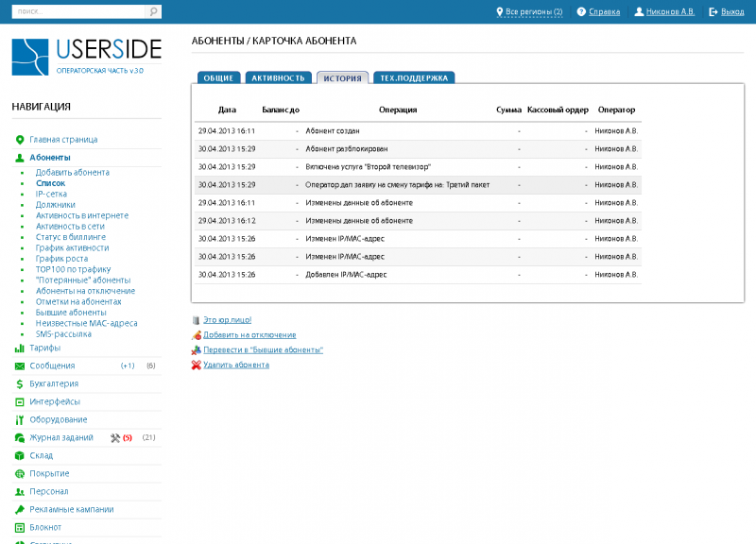Click the Сообщения envelope icon

pyautogui.click(x=20, y=365)
